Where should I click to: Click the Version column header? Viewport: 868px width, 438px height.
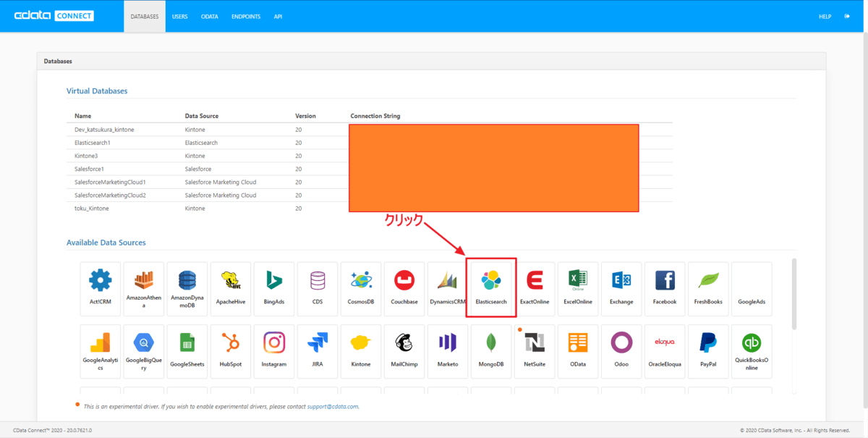(x=305, y=116)
